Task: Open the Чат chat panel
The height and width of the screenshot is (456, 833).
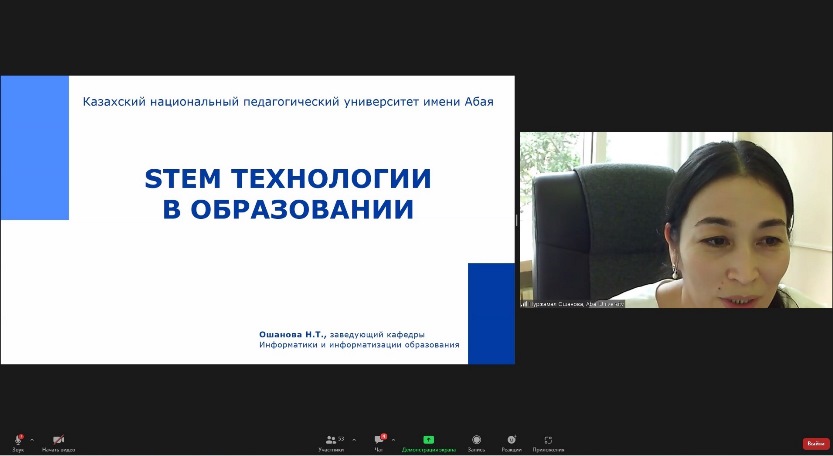Action: (x=379, y=440)
